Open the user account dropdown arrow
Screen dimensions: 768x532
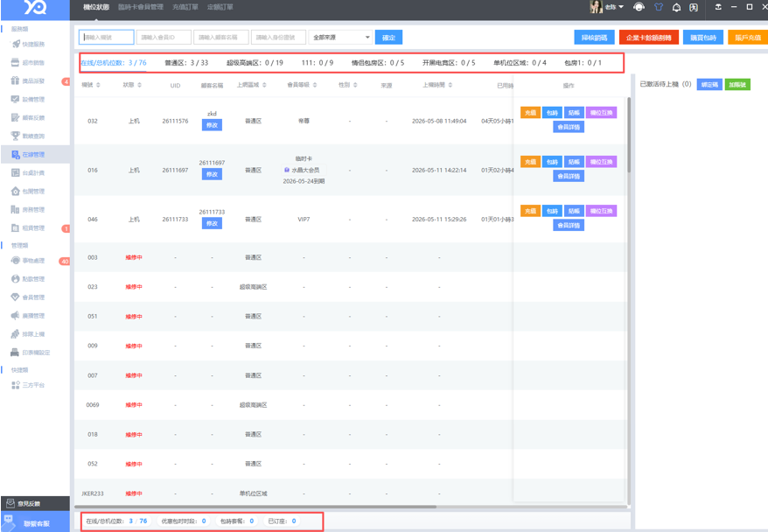pos(622,7)
